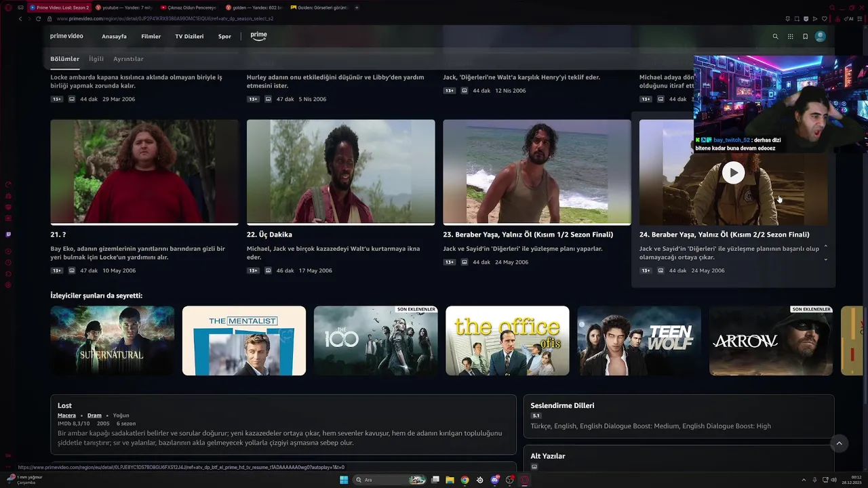Click the Opera GX menu logo
The height and width of the screenshot is (488, 868).
coord(9,7)
